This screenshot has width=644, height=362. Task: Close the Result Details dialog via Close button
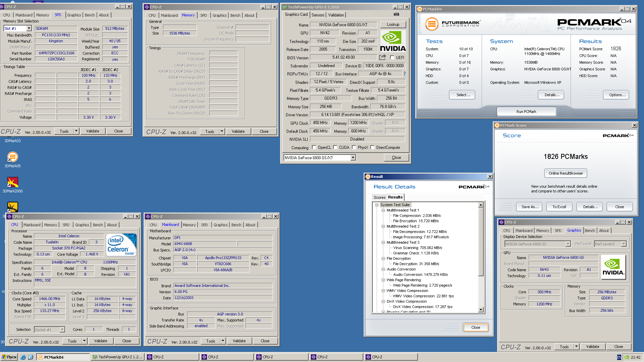click(x=475, y=327)
